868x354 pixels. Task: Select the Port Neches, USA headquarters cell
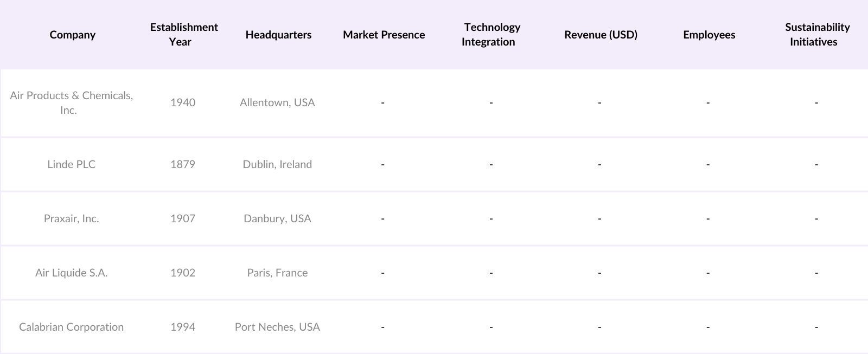pos(277,327)
